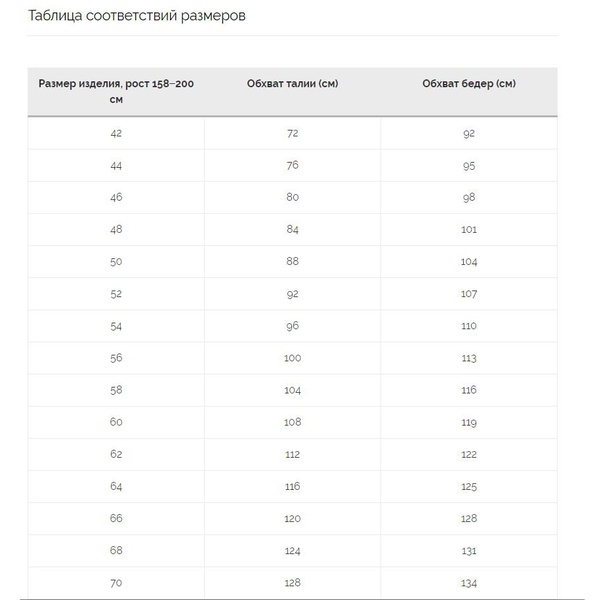Click the 'Размер изделия, рост 158–200 см' header
This screenshot has height=600, width=600.
[116, 91]
